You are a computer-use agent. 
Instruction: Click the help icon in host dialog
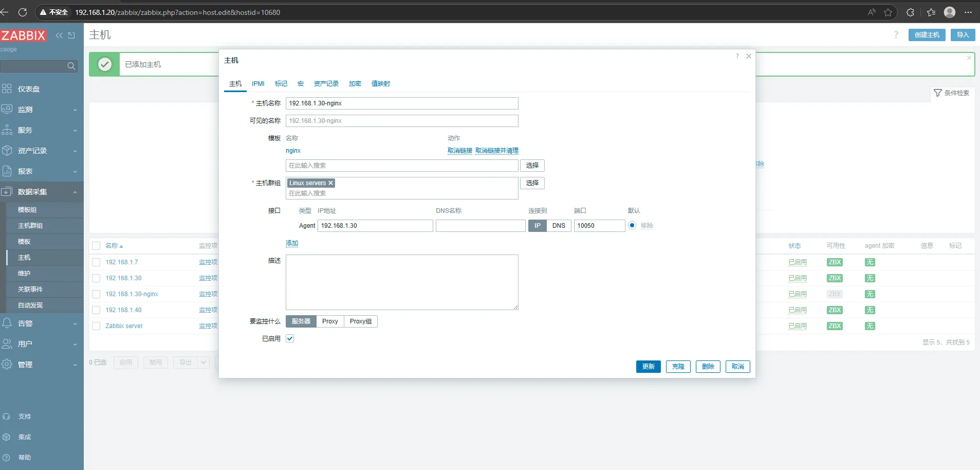tap(737, 56)
